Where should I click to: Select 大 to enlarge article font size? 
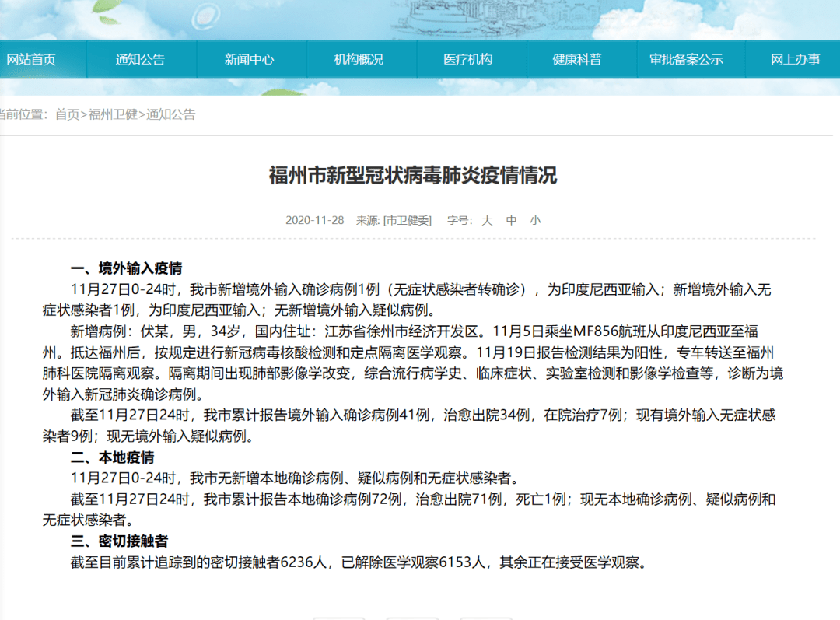coord(486,220)
